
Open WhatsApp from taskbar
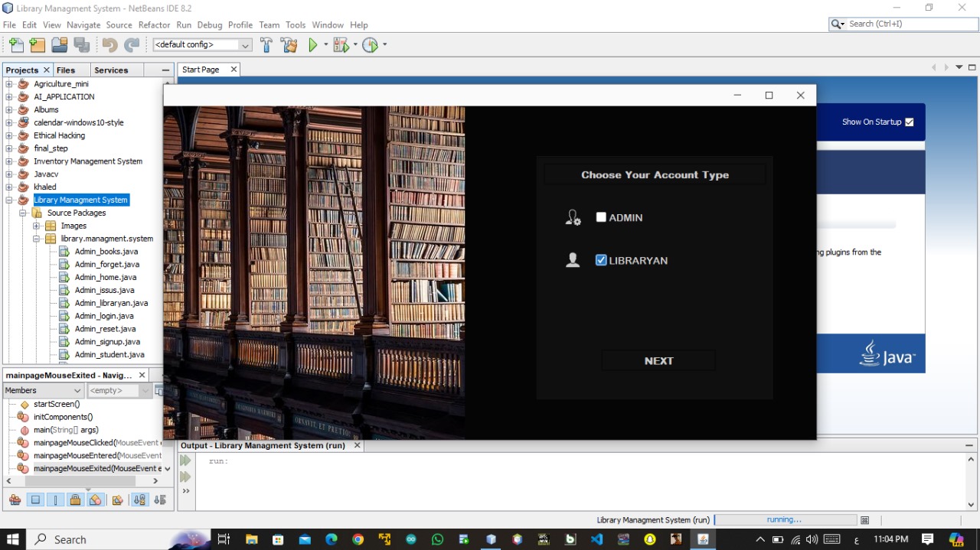(437, 539)
